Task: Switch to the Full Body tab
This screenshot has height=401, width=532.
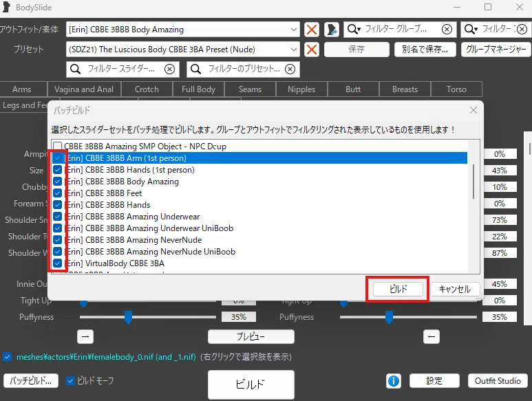Action: tap(198, 89)
